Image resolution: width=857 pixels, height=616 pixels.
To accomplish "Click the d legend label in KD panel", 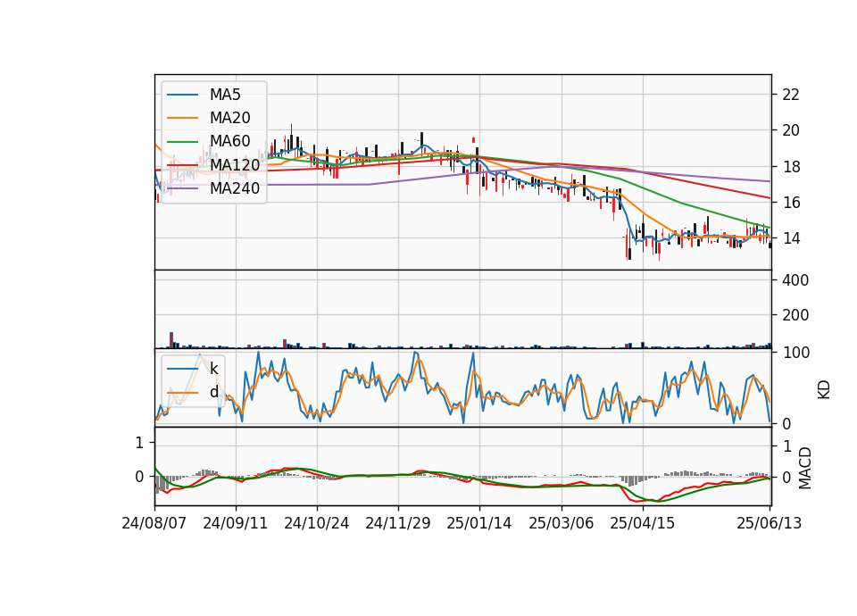I will point(214,392).
